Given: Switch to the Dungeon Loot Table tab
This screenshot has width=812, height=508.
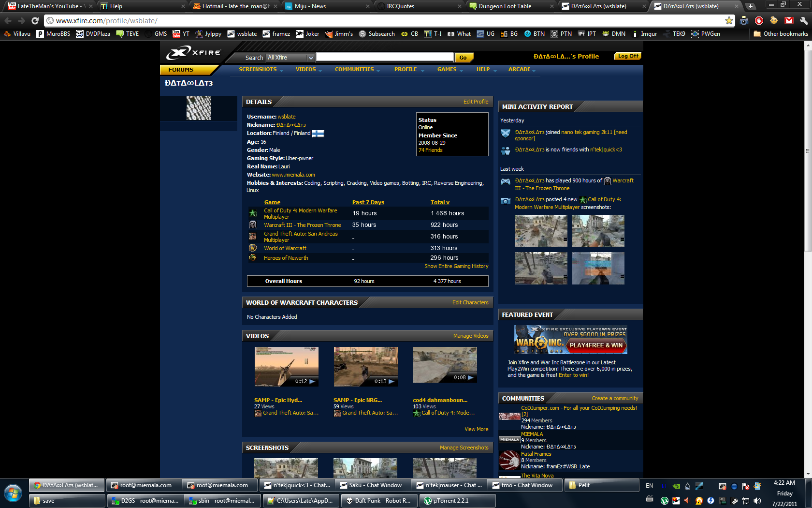Looking at the screenshot, I should (511, 6).
